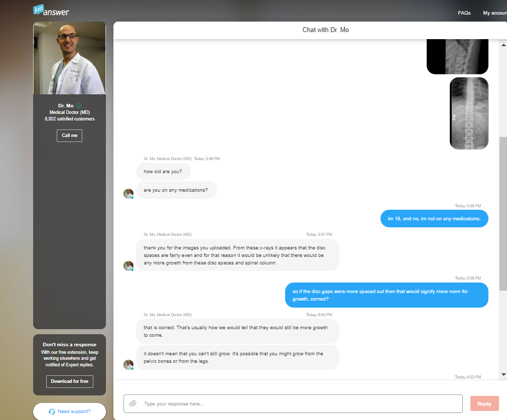Open the frontal spine x-ray thumbnail
This screenshot has height=420, width=507.
point(469,113)
